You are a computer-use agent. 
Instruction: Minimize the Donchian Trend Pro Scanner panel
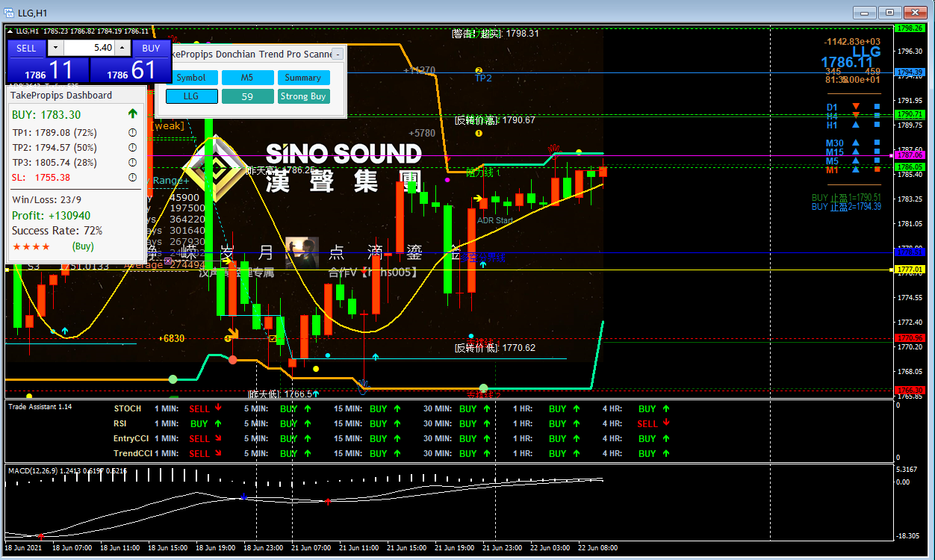click(x=338, y=54)
